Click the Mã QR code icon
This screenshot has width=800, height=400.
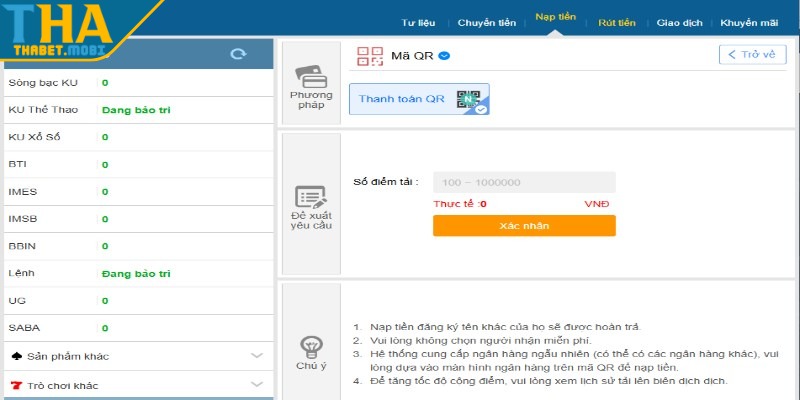(370, 56)
